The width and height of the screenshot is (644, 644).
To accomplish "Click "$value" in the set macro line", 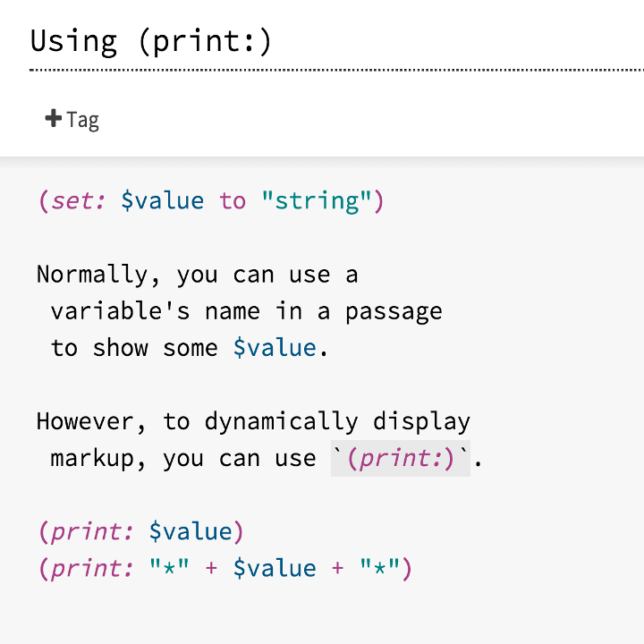I will (162, 200).
